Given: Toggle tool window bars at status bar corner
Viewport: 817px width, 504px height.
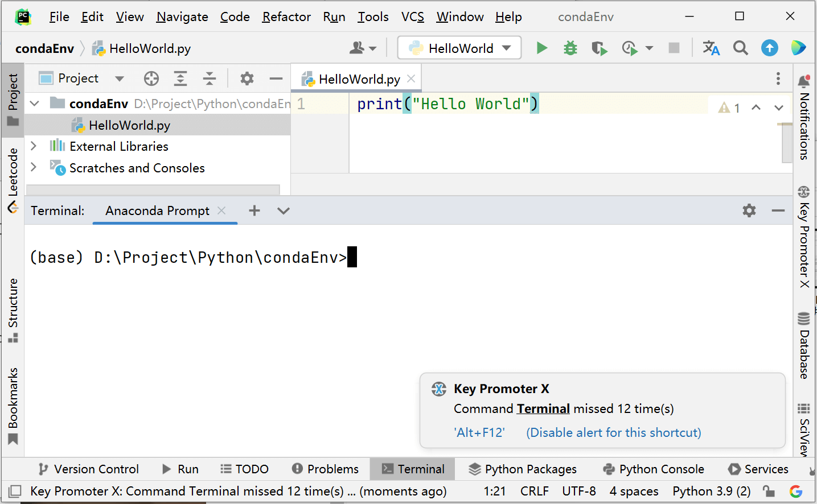Looking at the screenshot, I should tap(15, 491).
